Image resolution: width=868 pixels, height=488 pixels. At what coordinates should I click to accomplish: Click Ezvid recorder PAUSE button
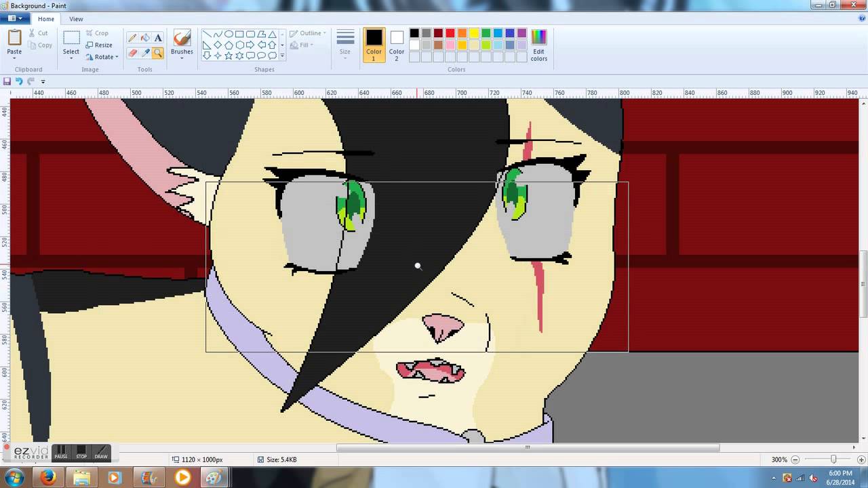(x=61, y=452)
